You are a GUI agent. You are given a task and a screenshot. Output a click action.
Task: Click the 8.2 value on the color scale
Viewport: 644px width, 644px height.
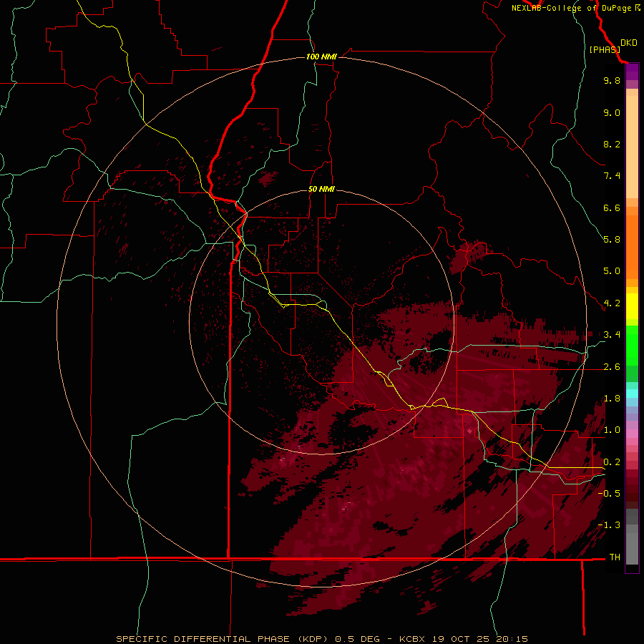[x=612, y=144]
